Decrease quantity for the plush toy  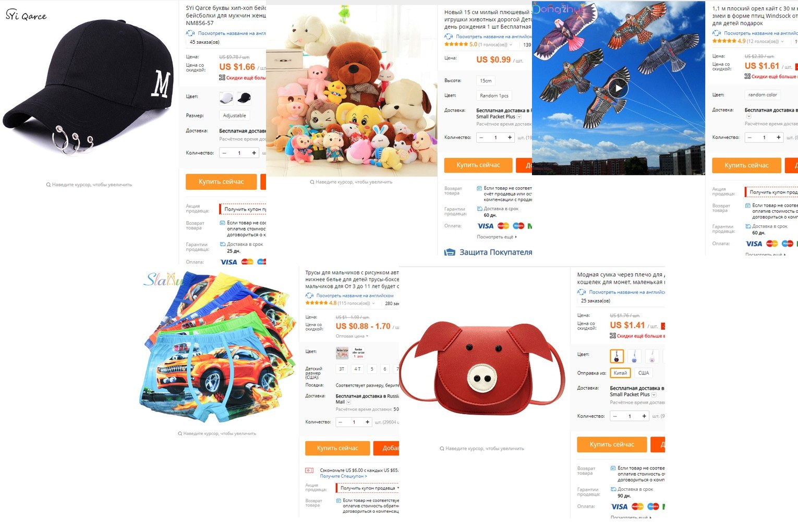coord(481,138)
